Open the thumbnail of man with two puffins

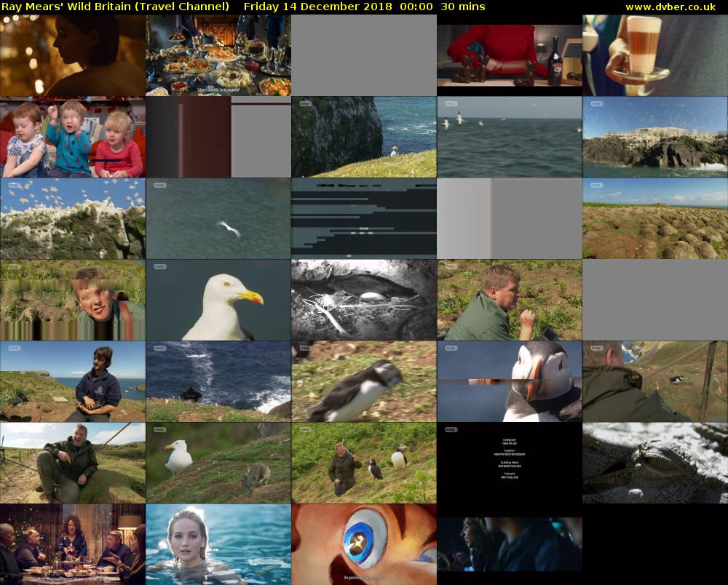pos(363,463)
